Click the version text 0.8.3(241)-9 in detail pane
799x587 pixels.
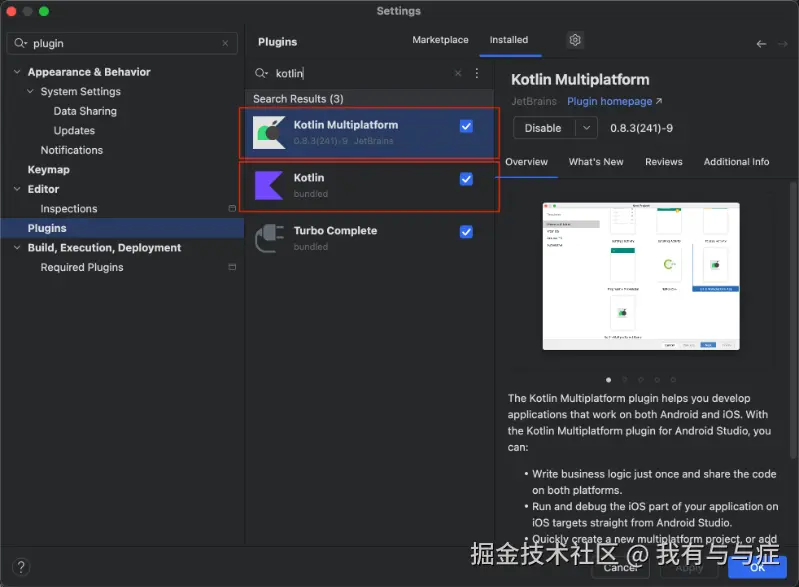(x=642, y=128)
